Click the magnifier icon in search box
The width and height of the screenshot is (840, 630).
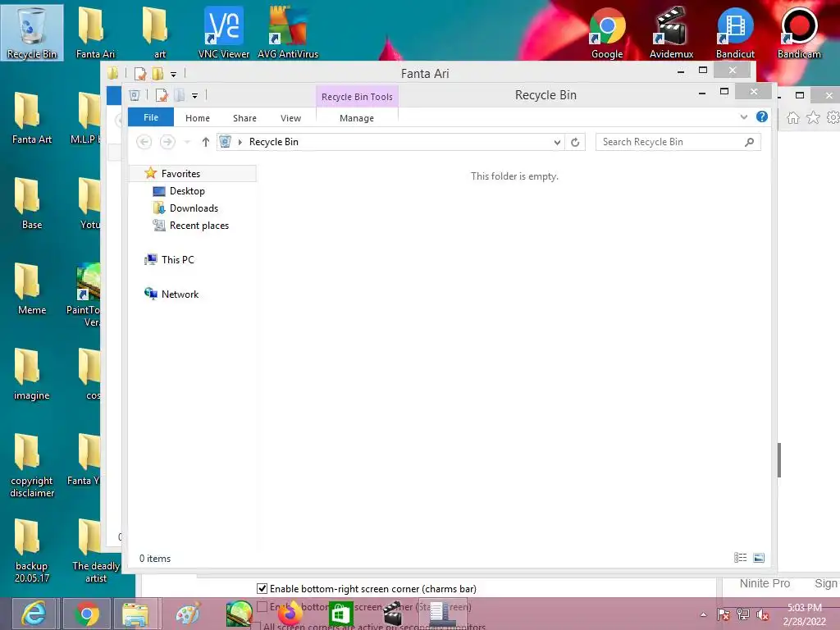tap(749, 142)
